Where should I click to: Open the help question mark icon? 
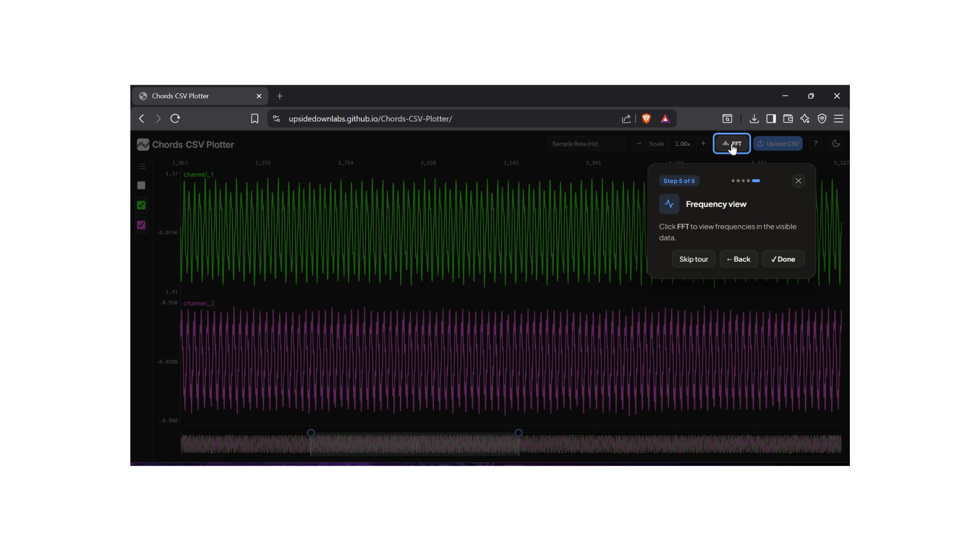coord(816,144)
